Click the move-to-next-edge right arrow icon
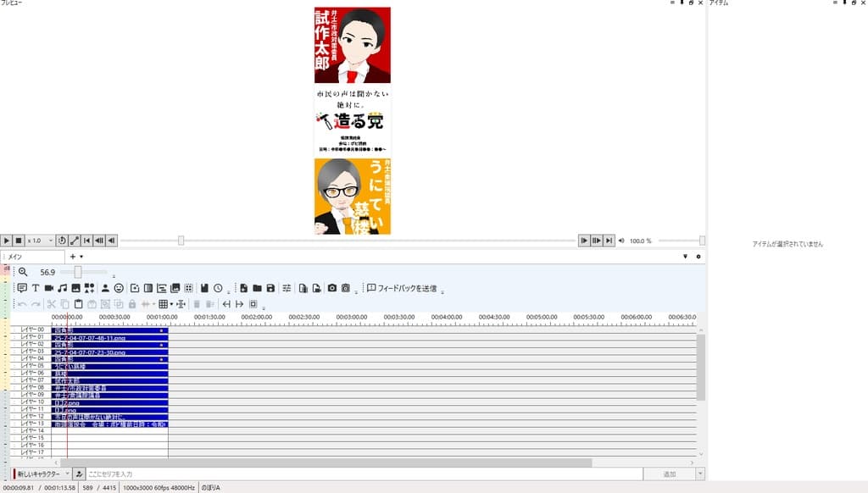 (x=240, y=304)
